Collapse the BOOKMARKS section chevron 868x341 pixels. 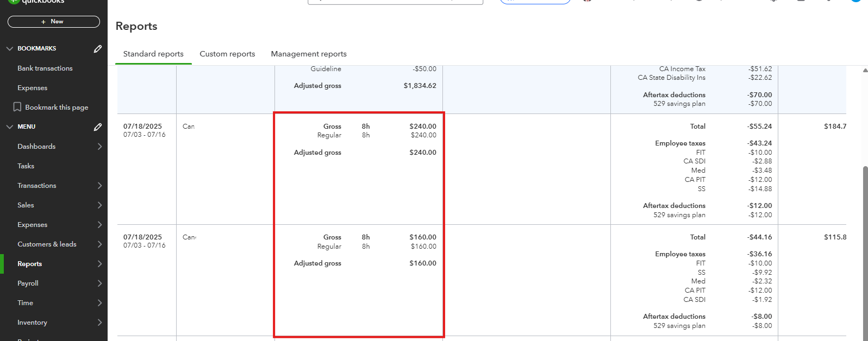click(10, 49)
